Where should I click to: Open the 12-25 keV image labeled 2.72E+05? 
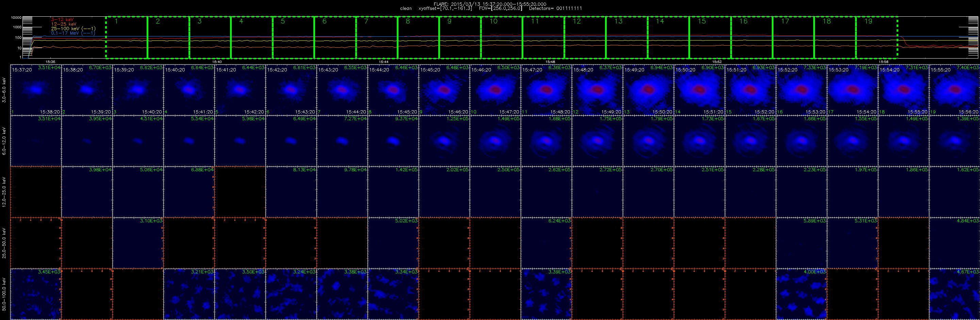pos(597,192)
